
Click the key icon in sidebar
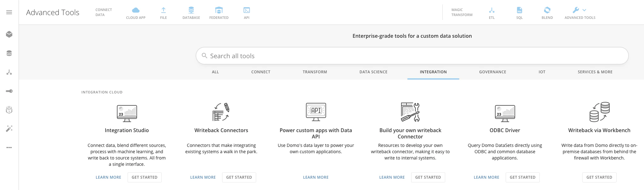(9, 91)
